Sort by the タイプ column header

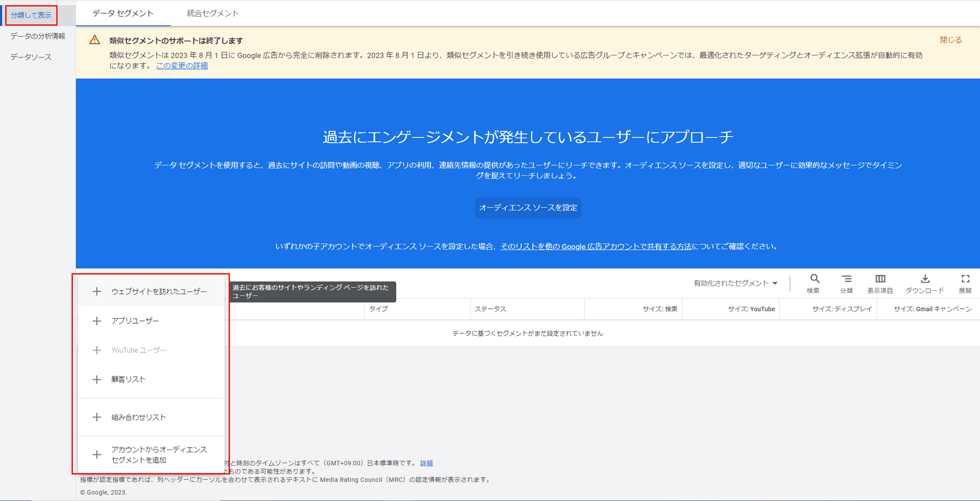[378, 309]
